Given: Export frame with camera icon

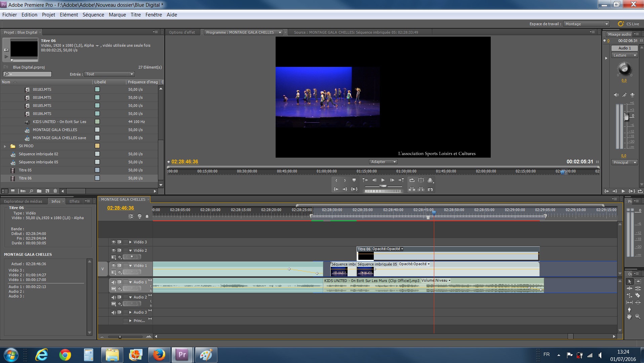Looking at the screenshot, I should click(x=430, y=190).
